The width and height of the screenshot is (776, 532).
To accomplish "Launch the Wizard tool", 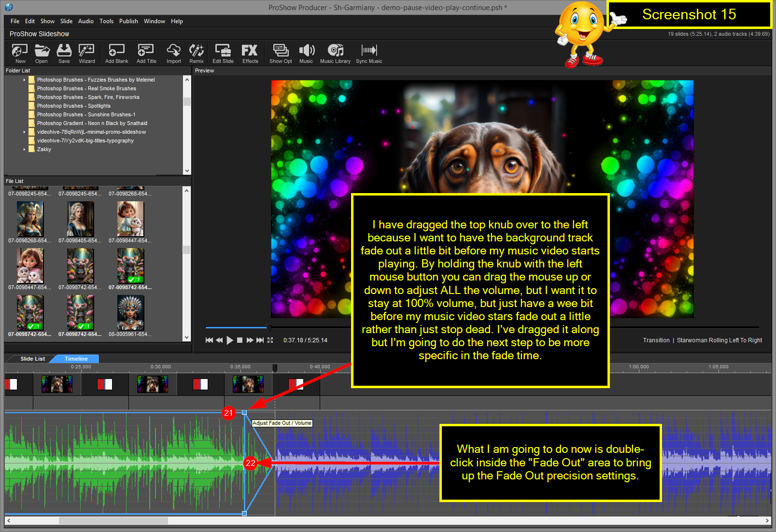I will click(86, 54).
